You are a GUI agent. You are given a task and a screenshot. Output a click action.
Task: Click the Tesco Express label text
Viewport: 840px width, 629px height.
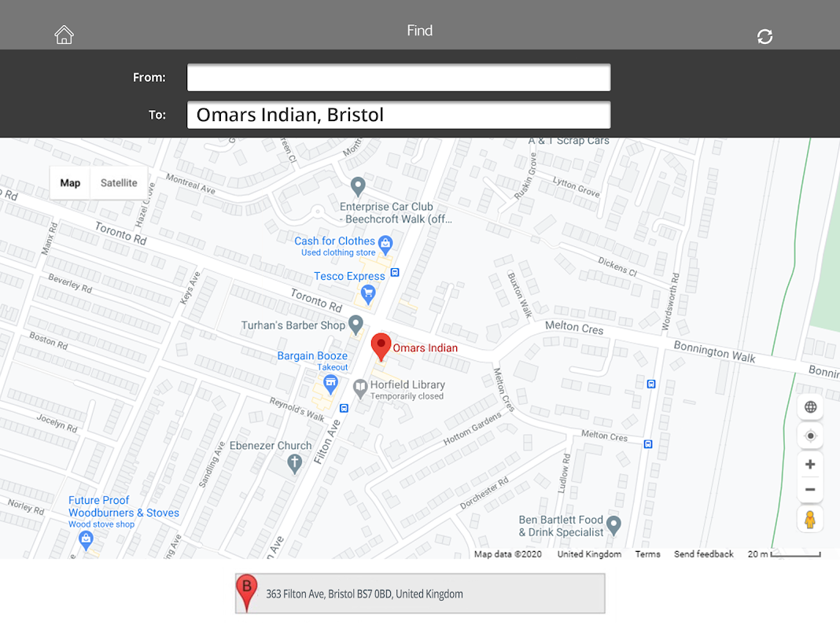coord(349,276)
